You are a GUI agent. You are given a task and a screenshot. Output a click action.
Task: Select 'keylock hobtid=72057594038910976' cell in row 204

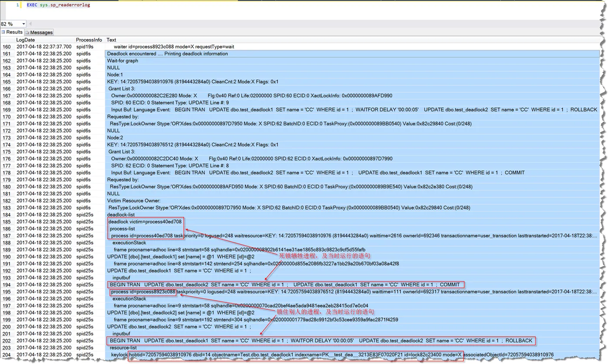(x=352, y=354)
